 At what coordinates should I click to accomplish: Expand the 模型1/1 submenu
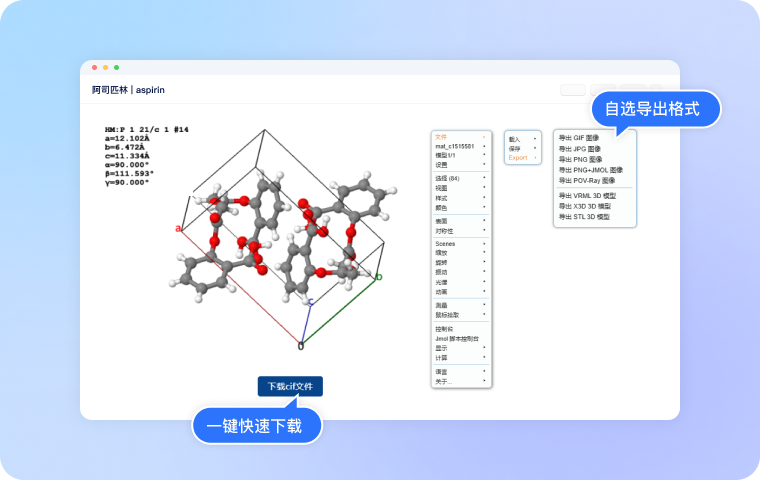tap(446, 155)
